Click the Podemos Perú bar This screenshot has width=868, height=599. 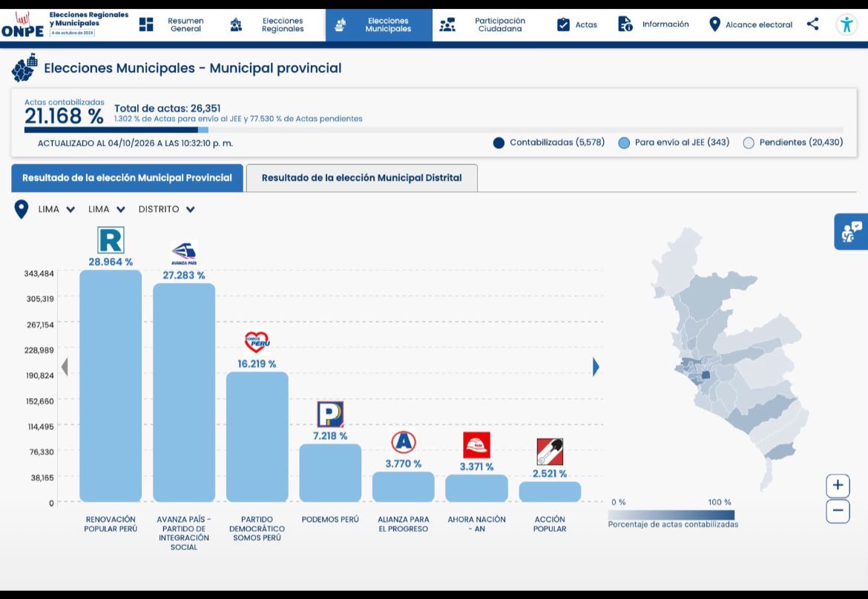(330, 473)
